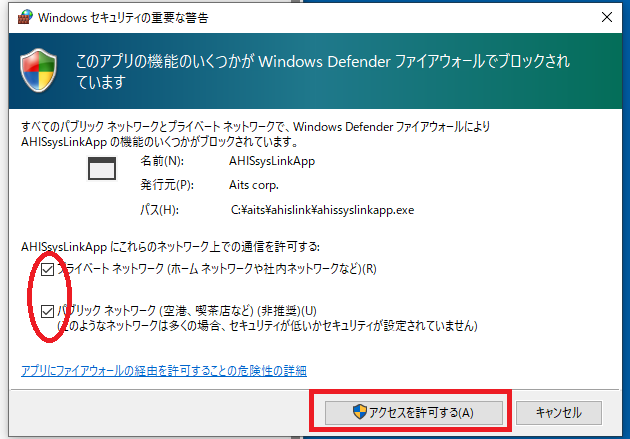Click the firewall icon in the title bar
This screenshot has height=439, width=630.
(25, 17)
